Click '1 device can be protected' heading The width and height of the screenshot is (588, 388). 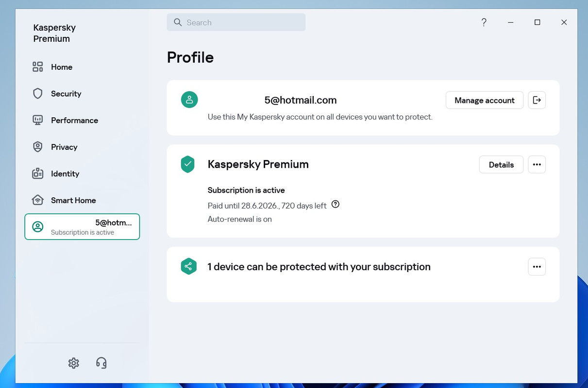pyautogui.click(x=319, y=267)
